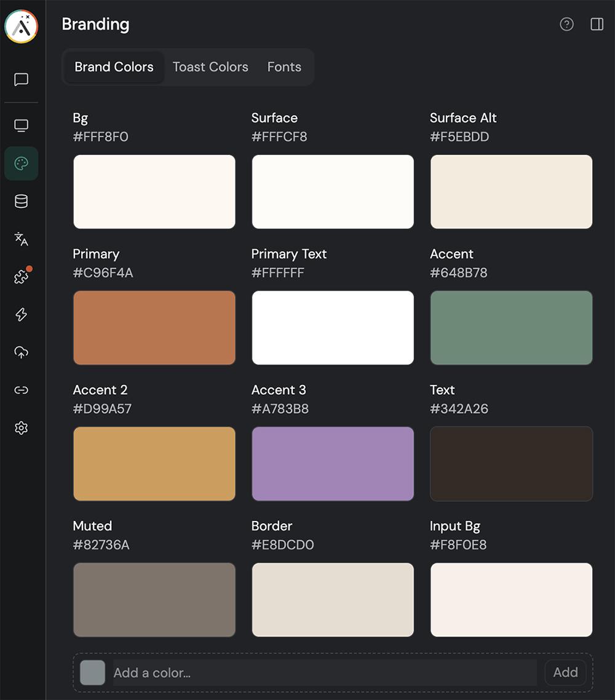Open the chat bubble sidebar icon
This screenshot has height=700, width=615.
click(x=22, y=79)
